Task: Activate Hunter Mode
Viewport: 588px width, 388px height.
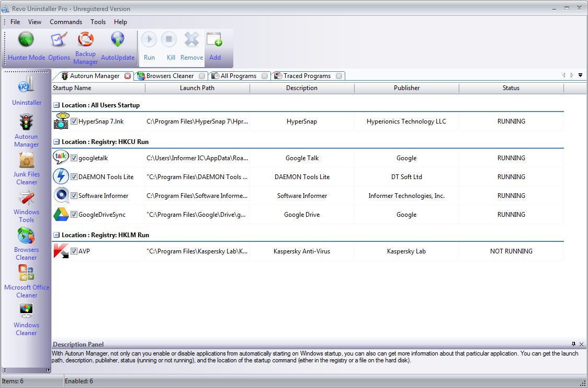Action: 26,45
